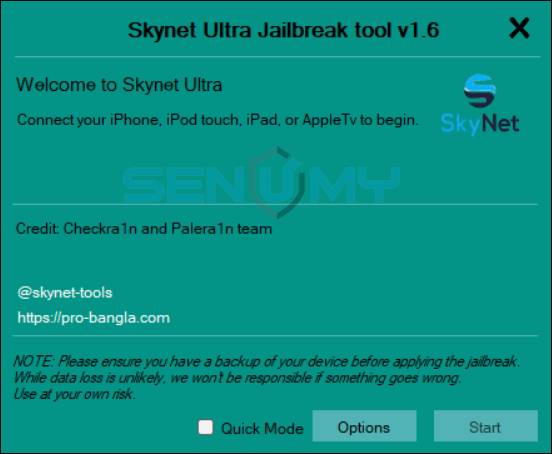Viewport: 552px width, 454px height.
Task: Click the @skynet-tools handle
Action: [65, 293]
